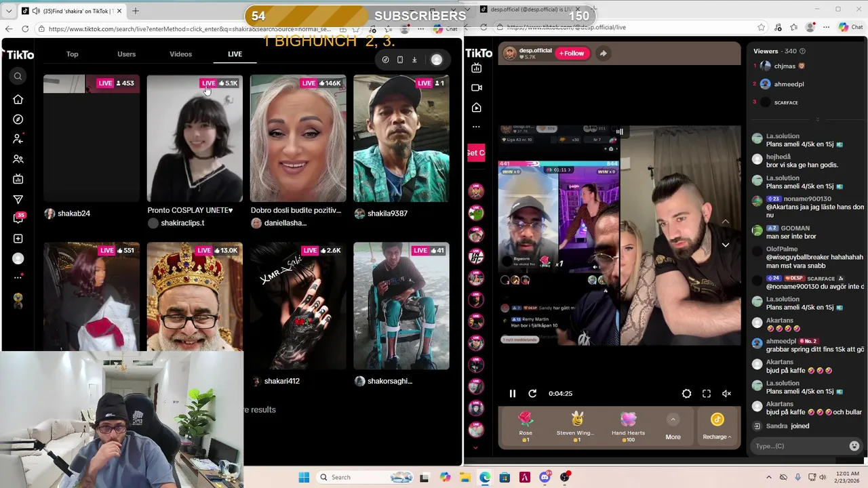Show hidden system tray icons

tap(768, 477)
